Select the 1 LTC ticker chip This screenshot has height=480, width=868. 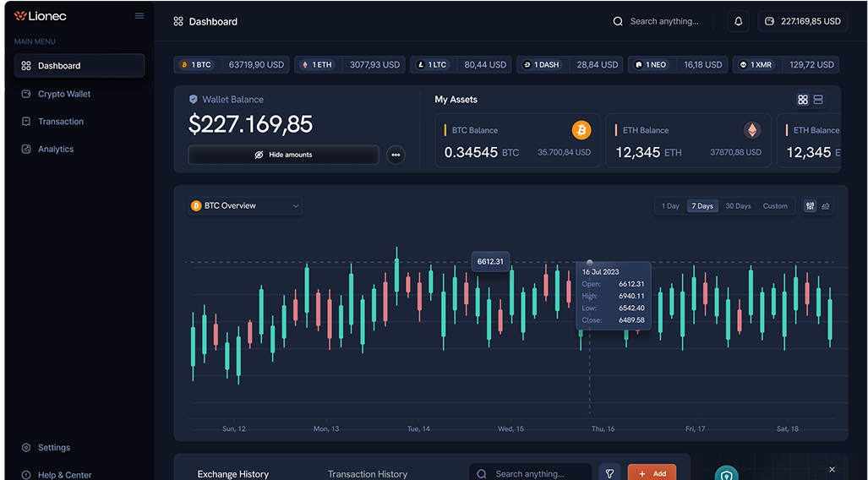tap(461, 65)
